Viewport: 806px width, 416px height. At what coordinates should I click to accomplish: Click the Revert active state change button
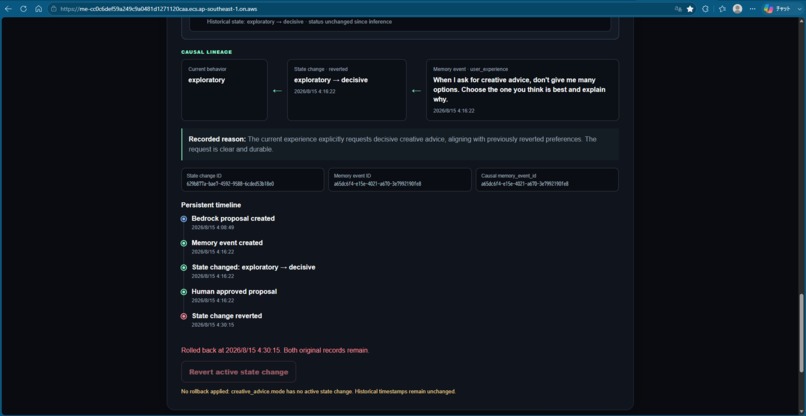point(239,372)
